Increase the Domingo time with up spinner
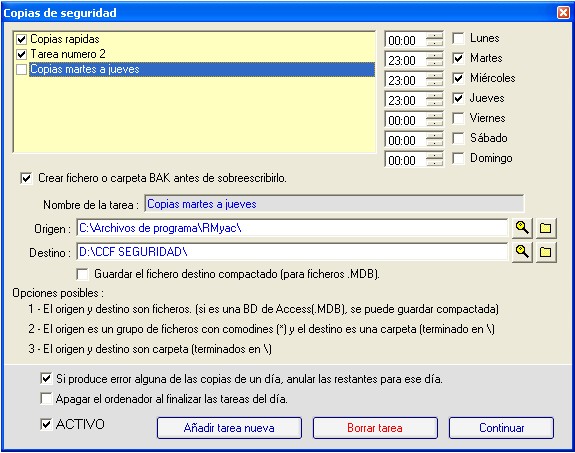575x453 pixels. click(435, 156)
